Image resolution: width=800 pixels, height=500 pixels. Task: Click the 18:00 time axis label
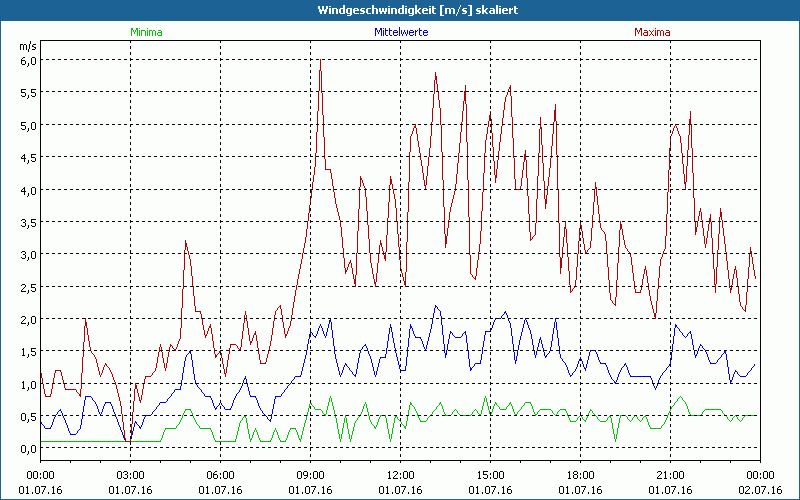(x=580, y=475)
